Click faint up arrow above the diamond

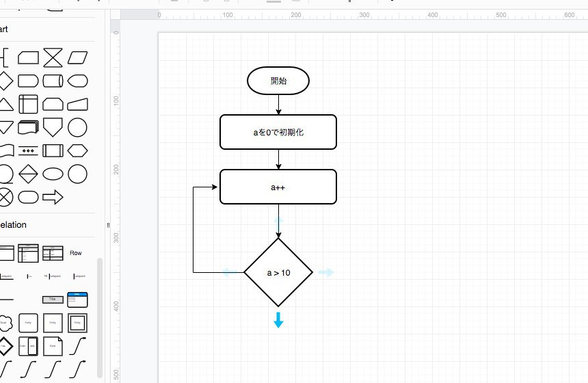coord(278,224)
